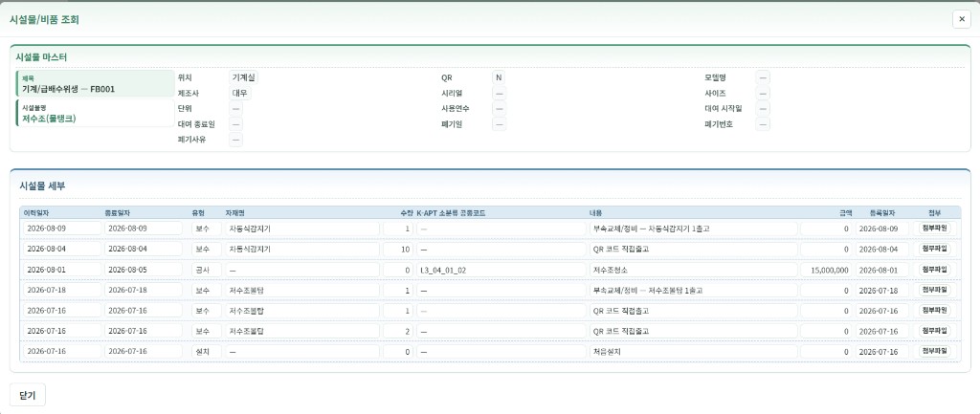Click the 닫기 button
Image resolution: width=980 pixels, height=414 pixels.
tap(28, 395)
